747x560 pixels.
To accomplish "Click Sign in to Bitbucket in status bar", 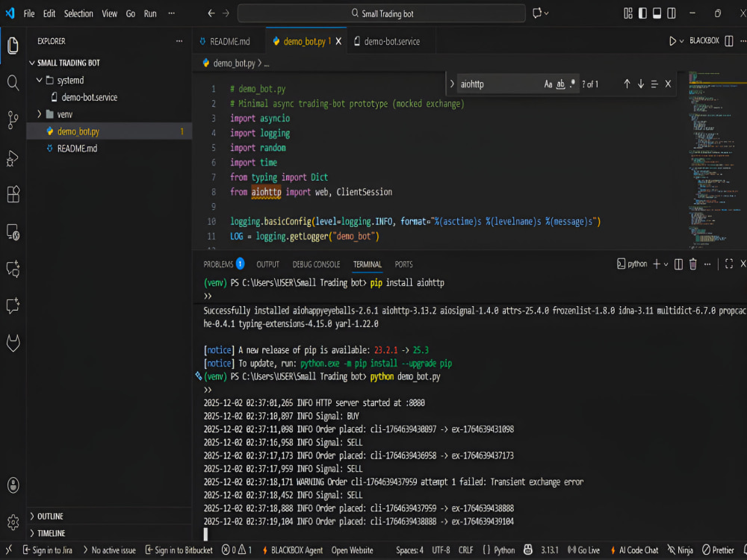I will 179,550.
